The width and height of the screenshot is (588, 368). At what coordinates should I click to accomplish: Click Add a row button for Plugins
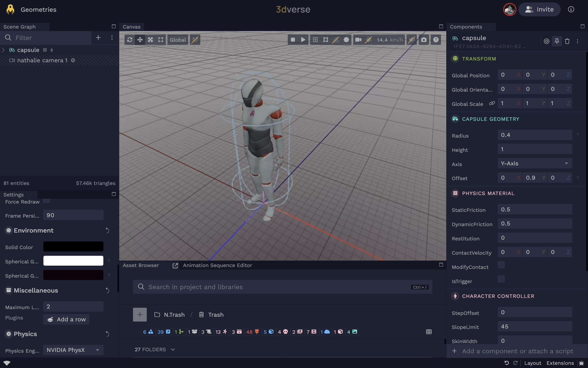click(x=66, y=319)
